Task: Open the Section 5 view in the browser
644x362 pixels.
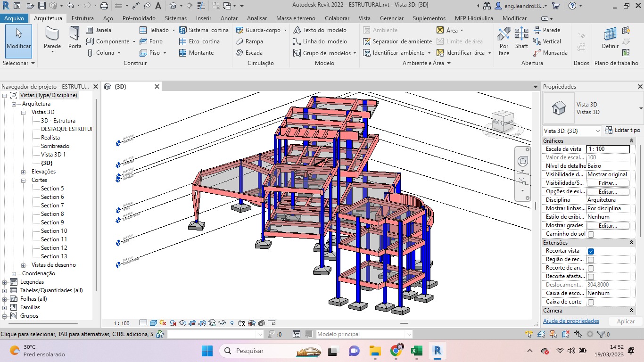Action: point(52,189)
